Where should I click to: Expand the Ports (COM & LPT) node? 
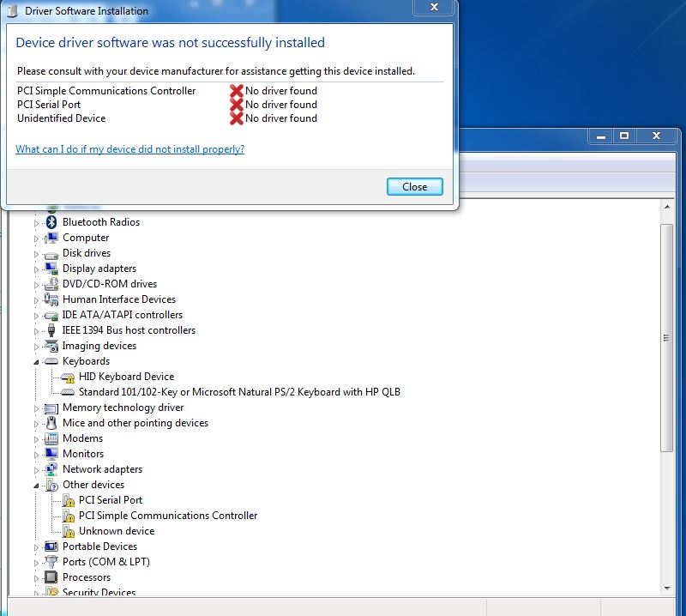pos(36,562)
